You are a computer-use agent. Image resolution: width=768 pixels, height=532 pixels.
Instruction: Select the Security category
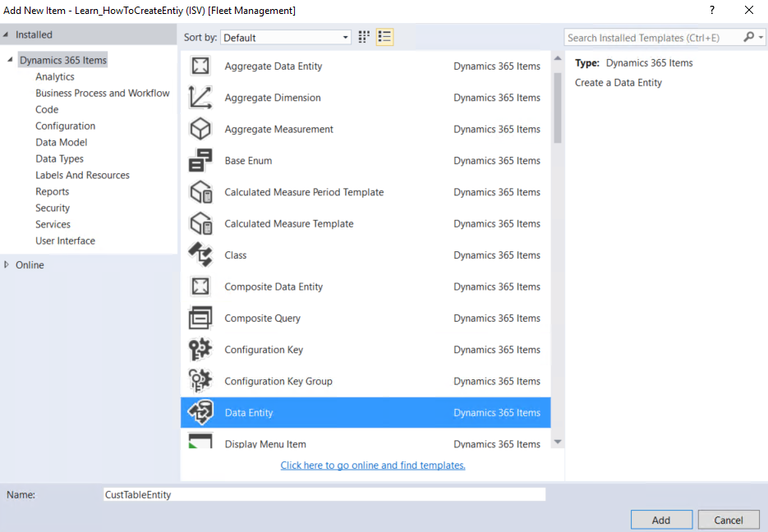(53, 208)
